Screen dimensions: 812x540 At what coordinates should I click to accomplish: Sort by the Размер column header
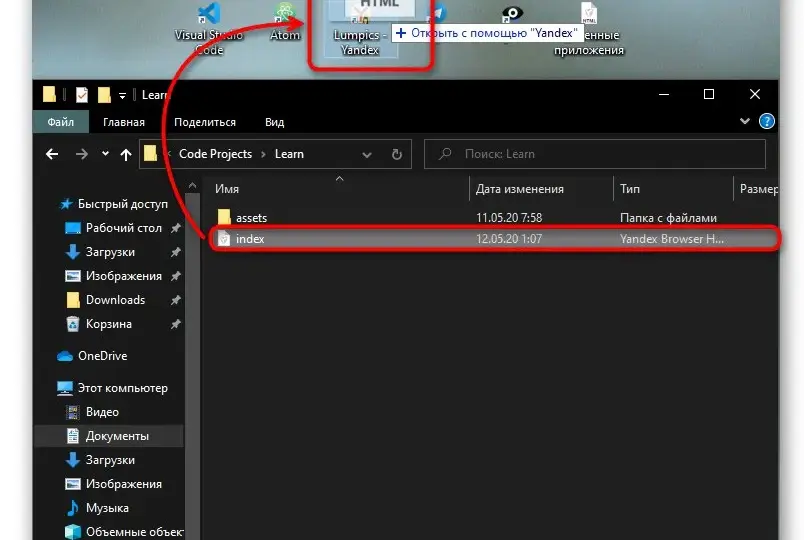point(758,189)
